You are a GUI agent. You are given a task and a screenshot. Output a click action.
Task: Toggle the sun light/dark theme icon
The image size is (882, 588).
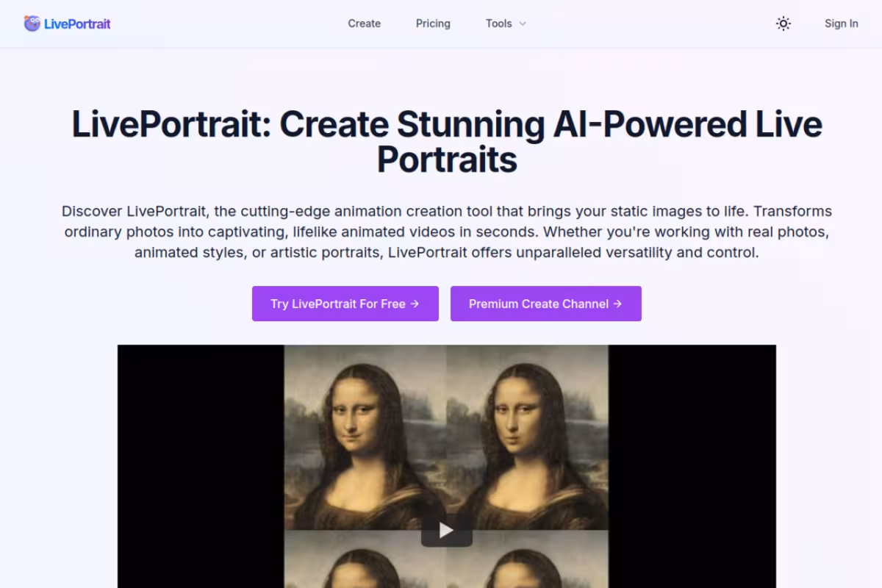click(x=784, y=24)
